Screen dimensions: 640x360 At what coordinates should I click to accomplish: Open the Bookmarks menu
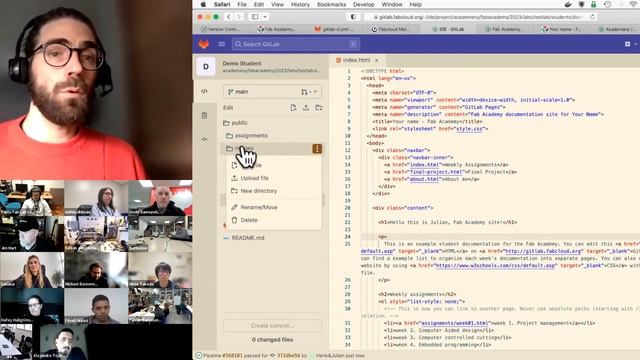331,4
